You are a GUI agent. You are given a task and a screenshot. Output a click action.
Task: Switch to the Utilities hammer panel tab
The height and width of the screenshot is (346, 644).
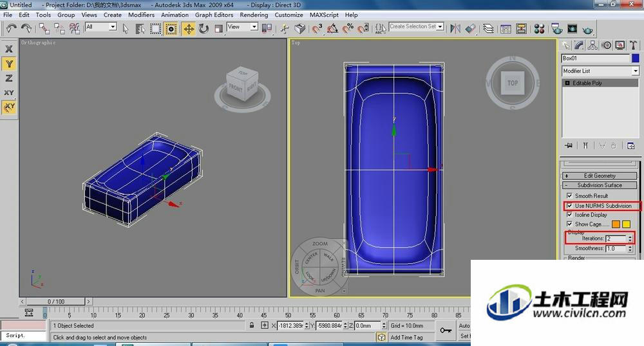click(x=633, y=45)
